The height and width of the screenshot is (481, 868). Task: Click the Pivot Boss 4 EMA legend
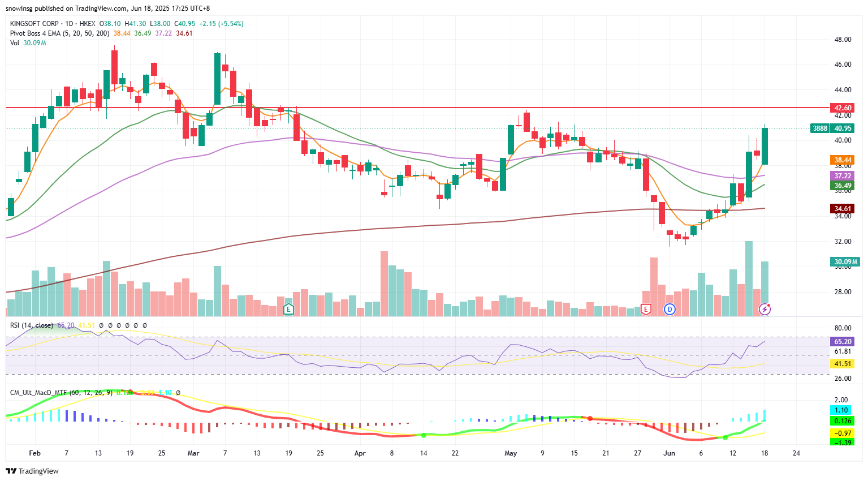[x=60, y=33]
